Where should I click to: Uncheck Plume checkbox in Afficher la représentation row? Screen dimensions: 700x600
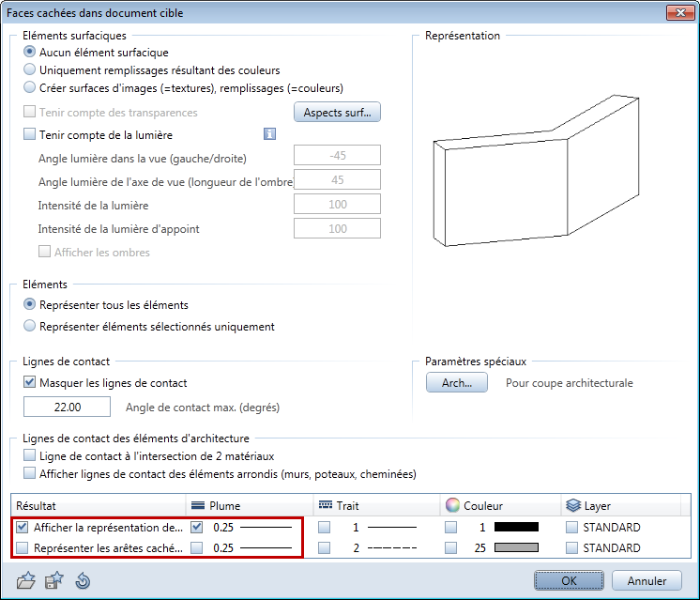pyautogui.click(x=196, y=527)
